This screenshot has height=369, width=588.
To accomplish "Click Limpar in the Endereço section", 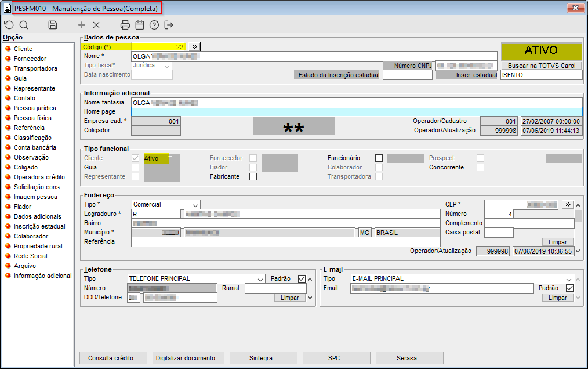I will (x=558, y=242).
